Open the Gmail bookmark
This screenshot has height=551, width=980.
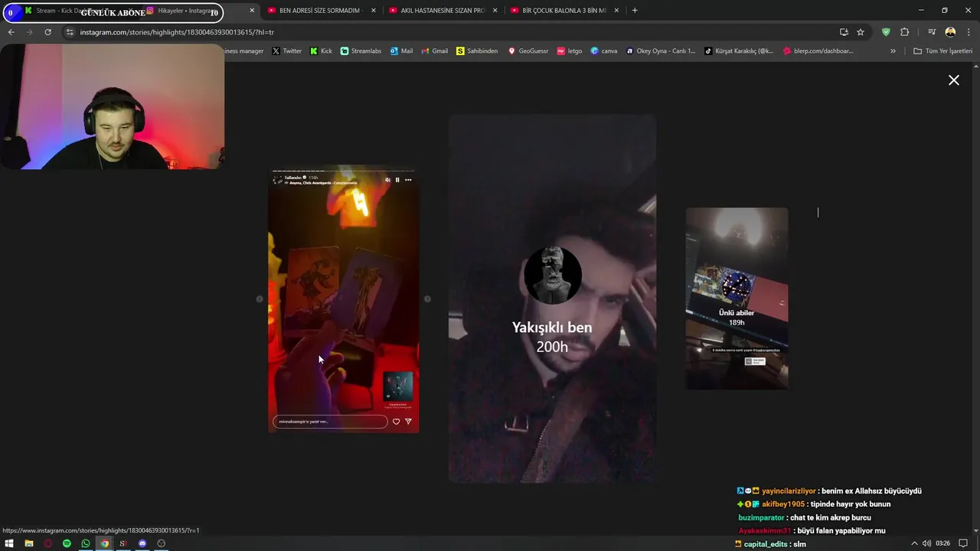[x=434, y=51]
